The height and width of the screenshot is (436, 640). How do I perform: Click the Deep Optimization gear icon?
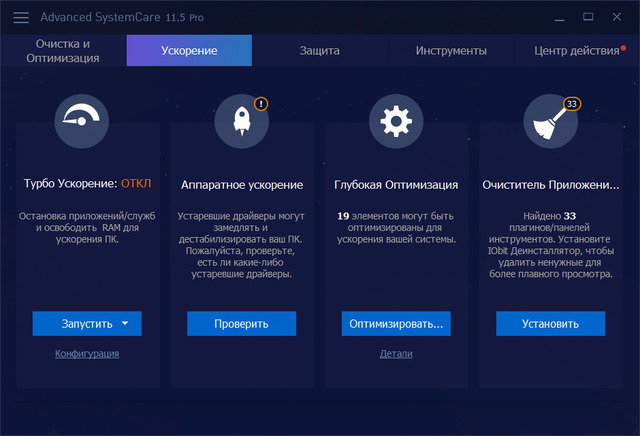(x=395, y=122)
